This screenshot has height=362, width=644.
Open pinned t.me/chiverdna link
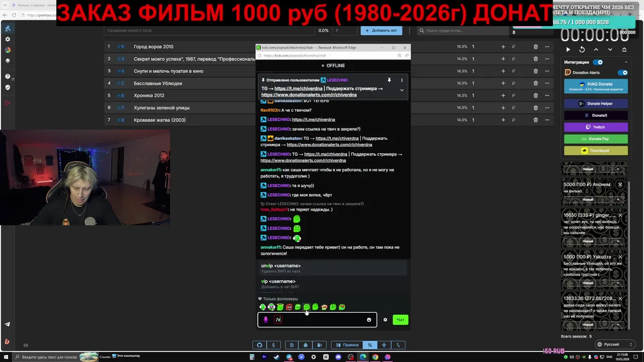[298, 88]
